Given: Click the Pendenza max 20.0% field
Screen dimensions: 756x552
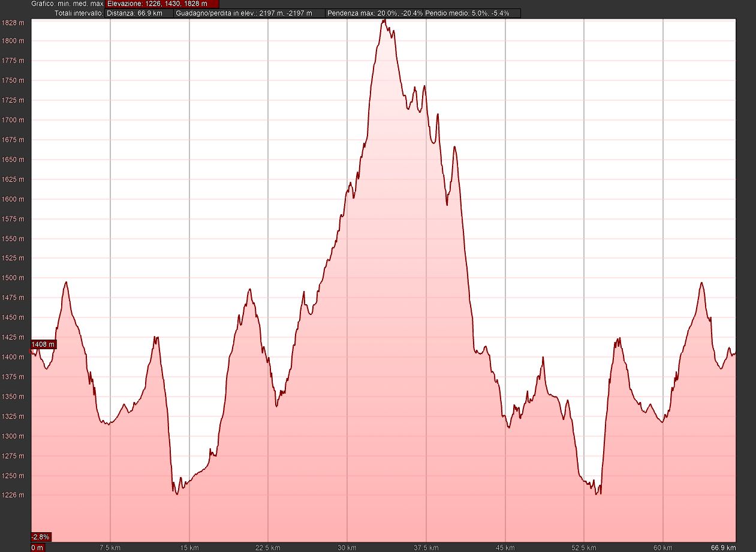Looking at the screenshot, I should [x=375, y=13].
